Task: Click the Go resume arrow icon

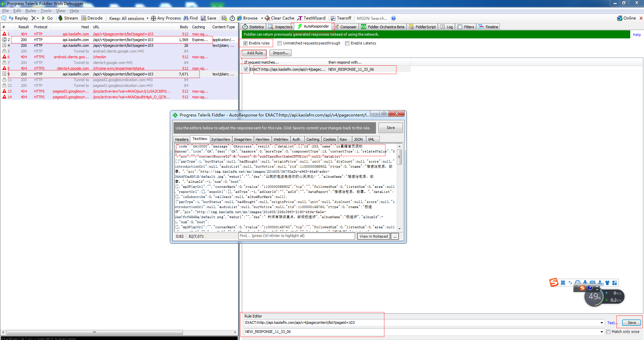Action: click(x=43, y=18)
